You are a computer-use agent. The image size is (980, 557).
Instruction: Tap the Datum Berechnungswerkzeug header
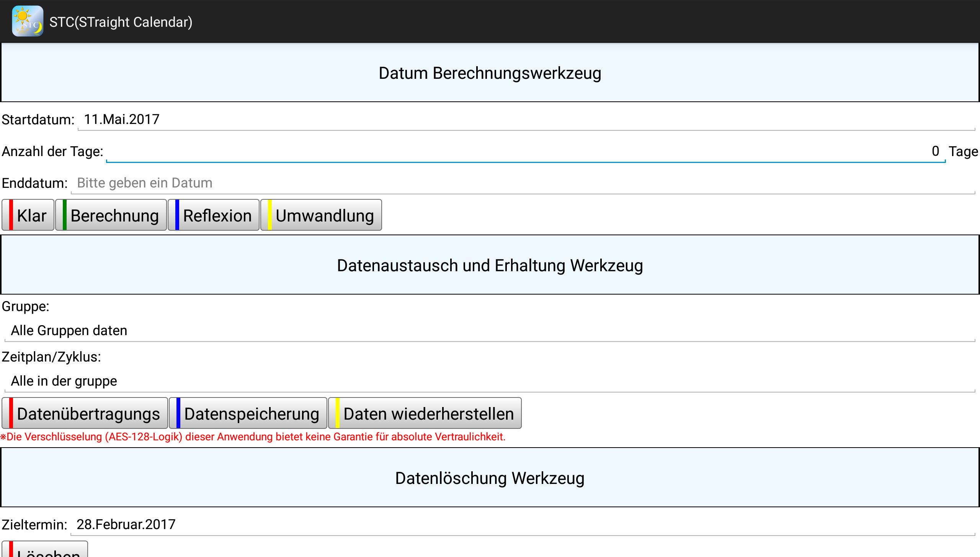(x=490, y=73)
